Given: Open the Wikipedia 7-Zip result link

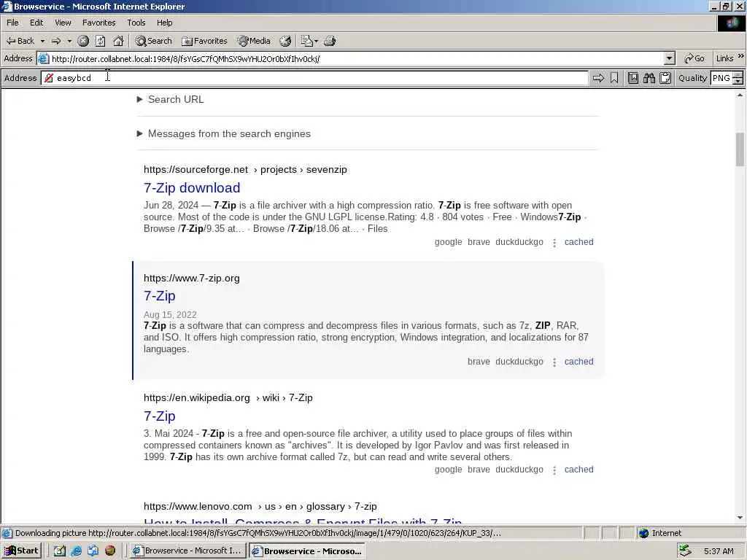Looking at the screenshot, I should (160, 416).
